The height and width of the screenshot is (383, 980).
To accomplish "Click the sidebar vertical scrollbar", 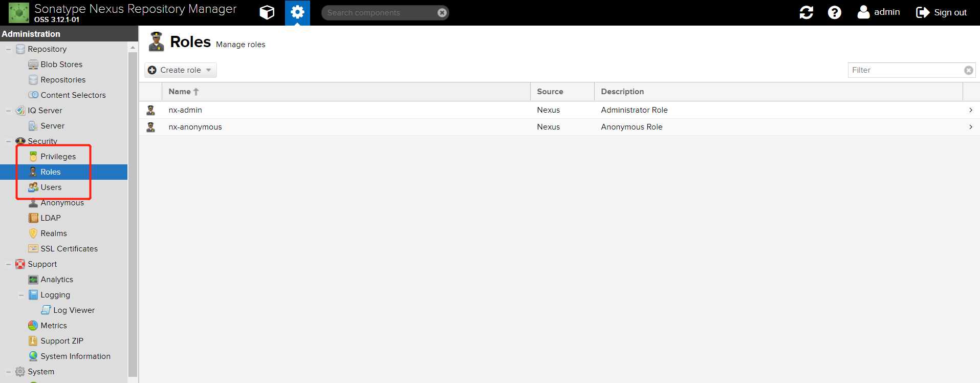I will (x=133, y=214).
